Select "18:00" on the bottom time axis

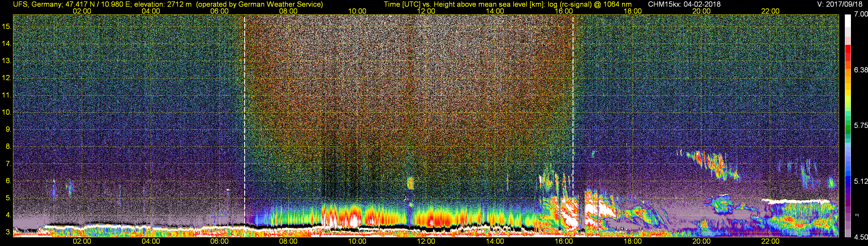(x=633, y=241)
